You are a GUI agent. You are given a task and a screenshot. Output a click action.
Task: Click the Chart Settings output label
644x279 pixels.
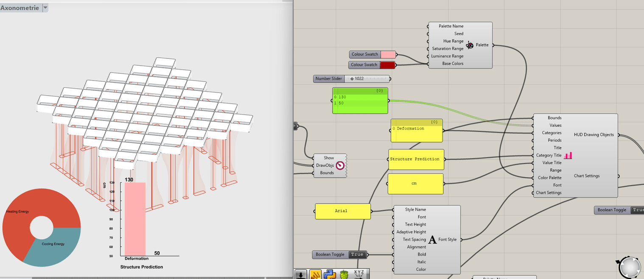tap(587, 176)
